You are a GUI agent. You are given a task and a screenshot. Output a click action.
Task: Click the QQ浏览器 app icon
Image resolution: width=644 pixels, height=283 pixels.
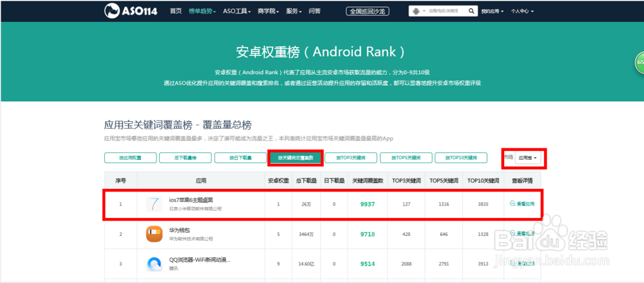click(x=154, y=264)
